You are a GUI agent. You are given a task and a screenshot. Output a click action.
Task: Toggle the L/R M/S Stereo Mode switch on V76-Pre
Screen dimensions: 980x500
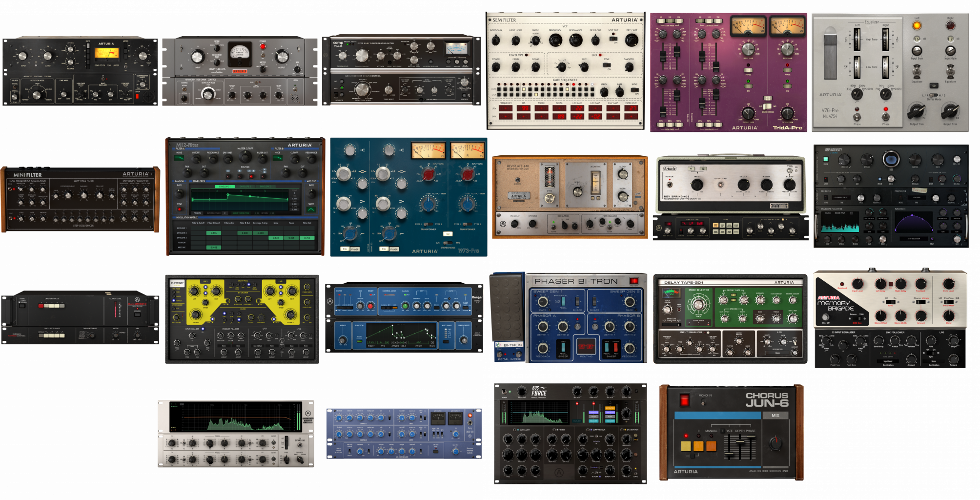click(x=933, y=96)
